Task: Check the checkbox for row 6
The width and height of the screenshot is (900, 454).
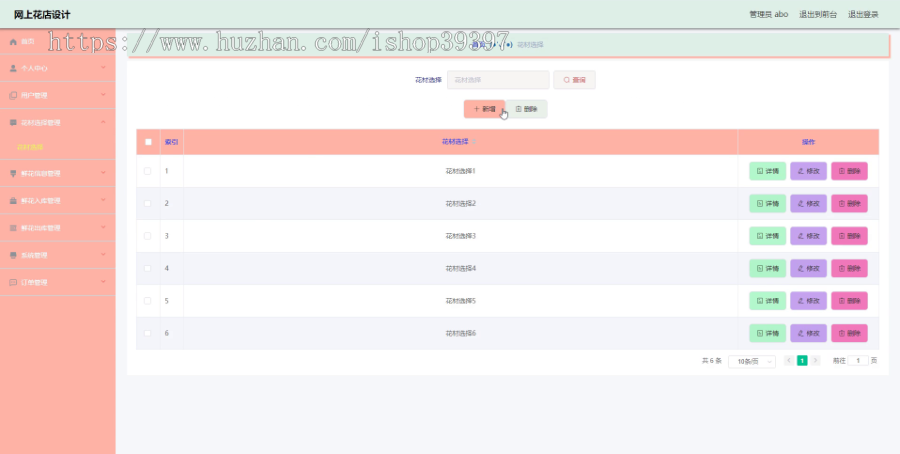Action: [148, 333]
